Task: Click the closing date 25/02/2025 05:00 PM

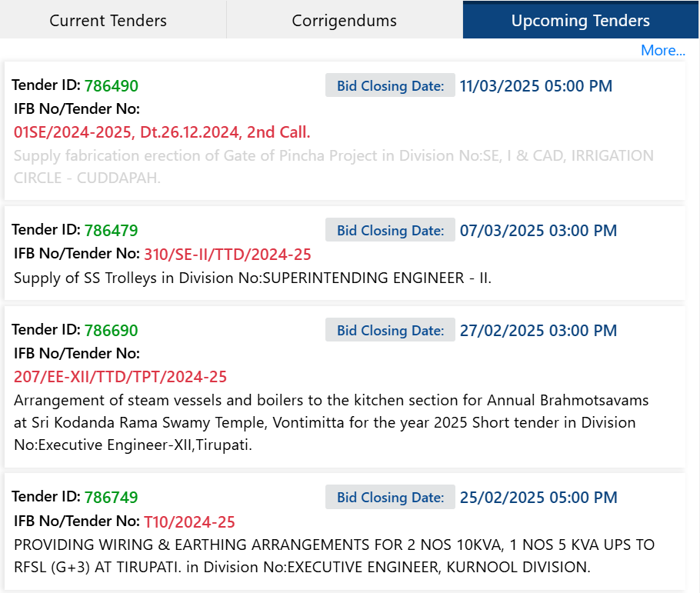Action: pos(538,498)
